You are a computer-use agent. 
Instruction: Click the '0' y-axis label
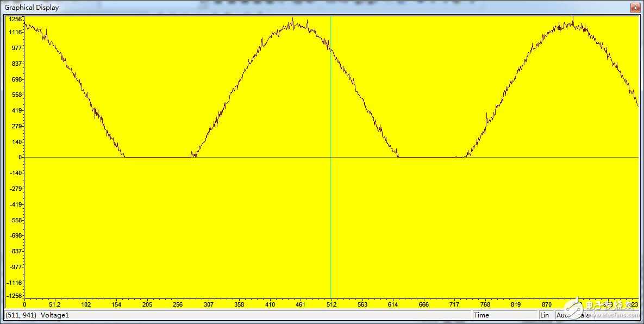pyautogui.click(x=20, y=157)
